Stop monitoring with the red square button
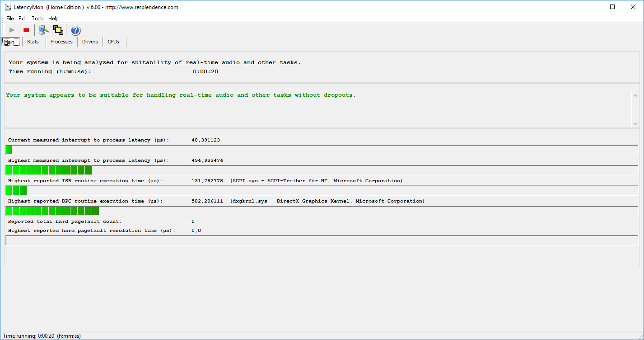 [x=26, y=30]
